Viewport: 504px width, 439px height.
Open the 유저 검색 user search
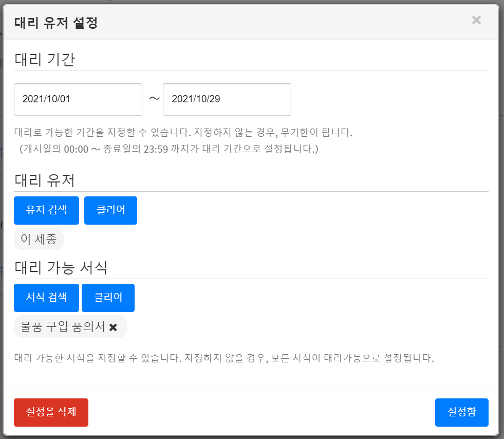point(46,210)
